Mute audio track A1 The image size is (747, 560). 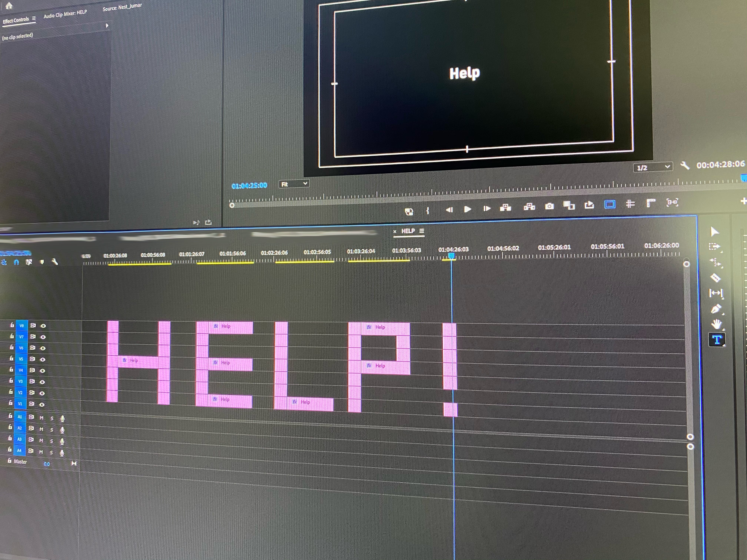[x=41, y=418]
